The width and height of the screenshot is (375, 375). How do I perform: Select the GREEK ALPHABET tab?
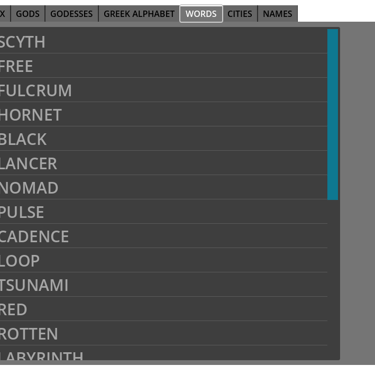point(139,14)
